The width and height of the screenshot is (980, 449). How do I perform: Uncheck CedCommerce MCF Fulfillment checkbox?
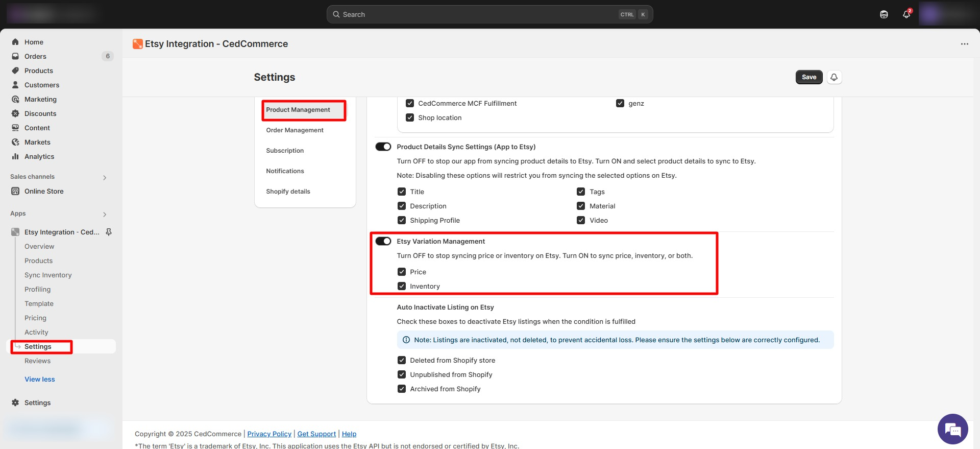pos(410,103)
